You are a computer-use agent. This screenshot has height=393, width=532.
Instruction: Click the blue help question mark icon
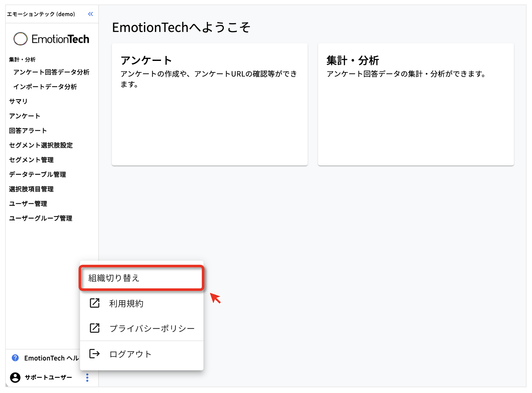15,358
